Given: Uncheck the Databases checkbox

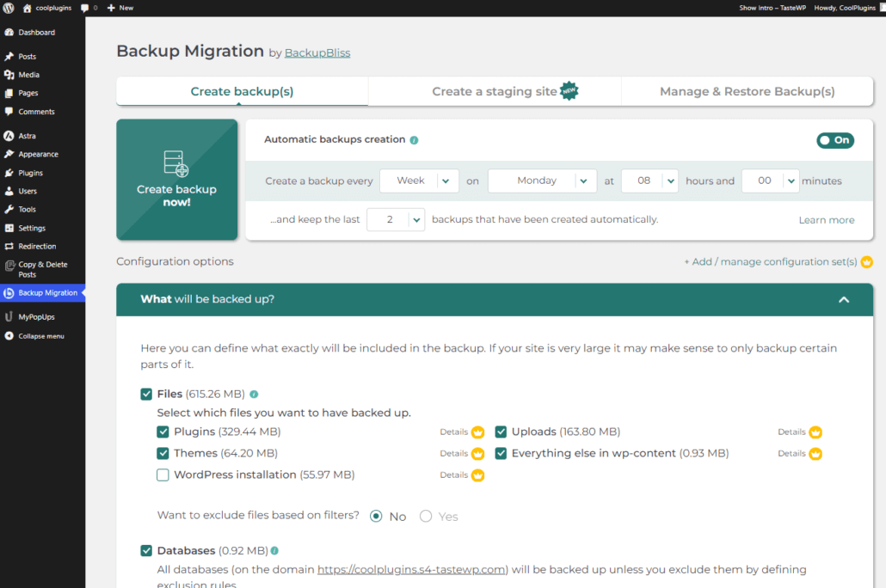Looking at the screenshot, I should tap(146, 551).
